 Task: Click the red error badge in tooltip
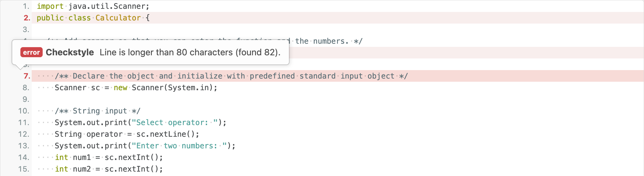click(x=31, y=52)
